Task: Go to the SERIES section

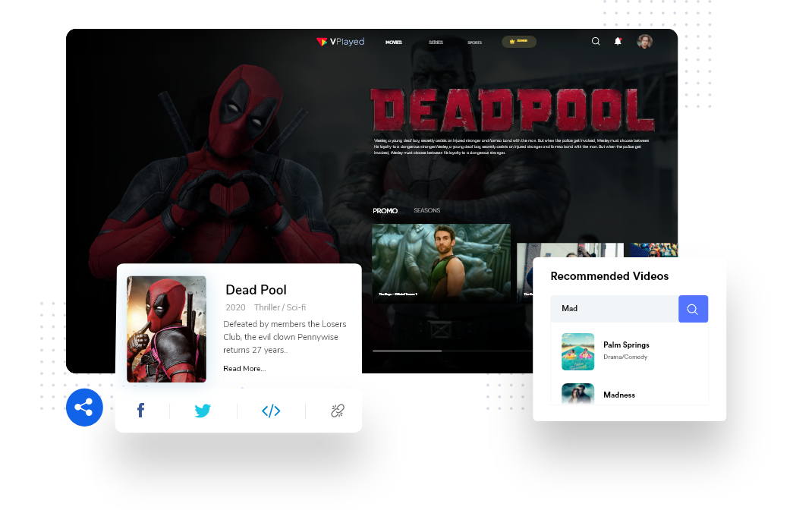Action: click(x=436, y=42)
